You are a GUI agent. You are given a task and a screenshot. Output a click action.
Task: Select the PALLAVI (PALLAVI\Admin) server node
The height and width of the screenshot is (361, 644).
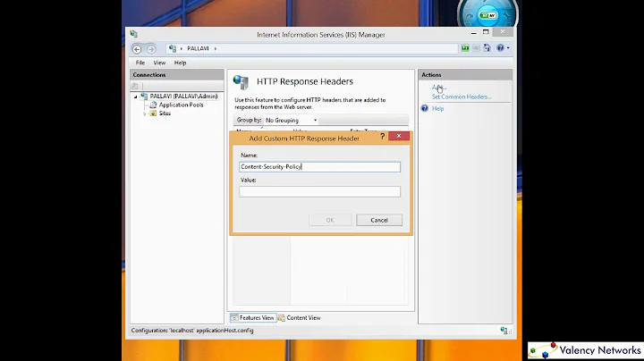(183, 96)
